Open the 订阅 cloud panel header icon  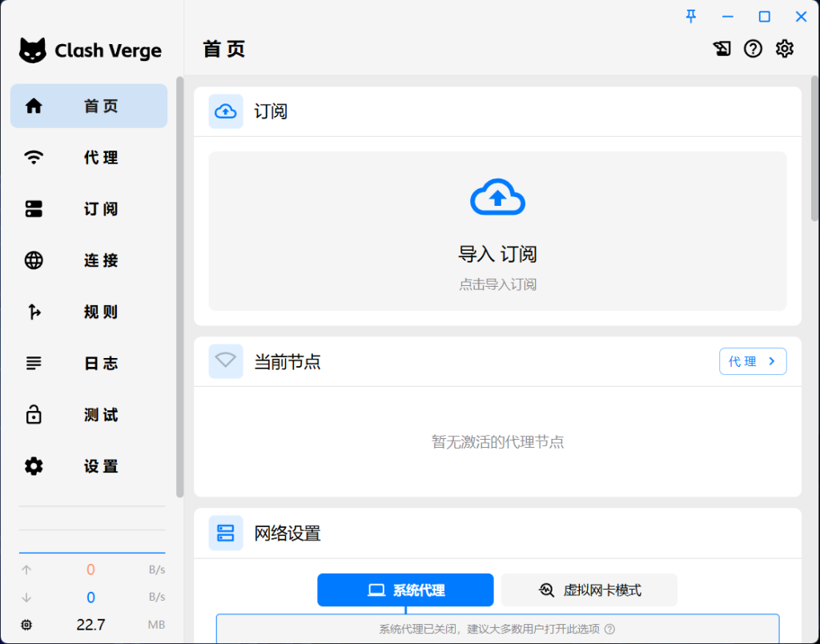tap(226, 111)
